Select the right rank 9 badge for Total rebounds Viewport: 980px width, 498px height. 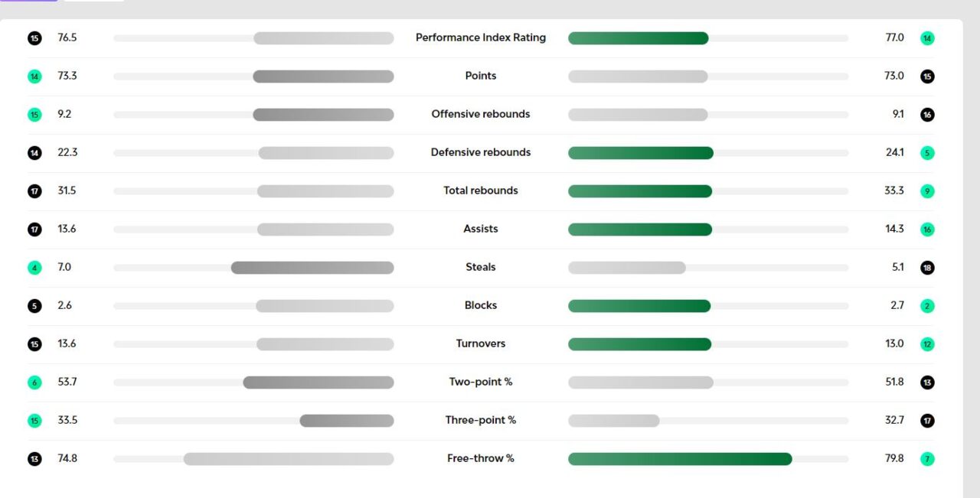click(927, 191)
